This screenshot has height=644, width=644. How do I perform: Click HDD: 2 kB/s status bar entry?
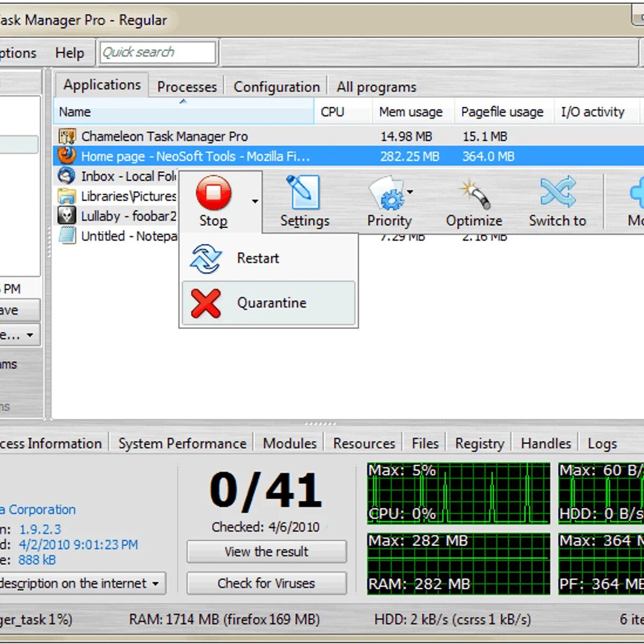pos(452,619)
